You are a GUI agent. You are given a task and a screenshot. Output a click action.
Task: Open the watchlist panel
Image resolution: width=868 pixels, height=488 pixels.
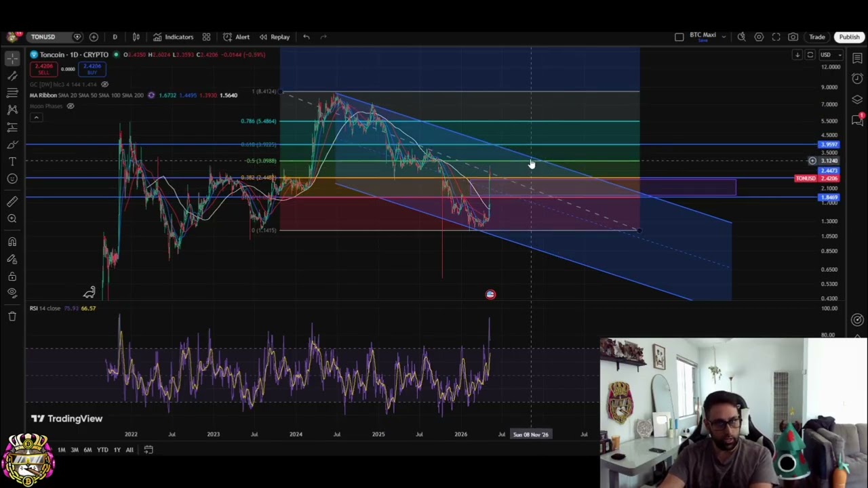[857, 60]
